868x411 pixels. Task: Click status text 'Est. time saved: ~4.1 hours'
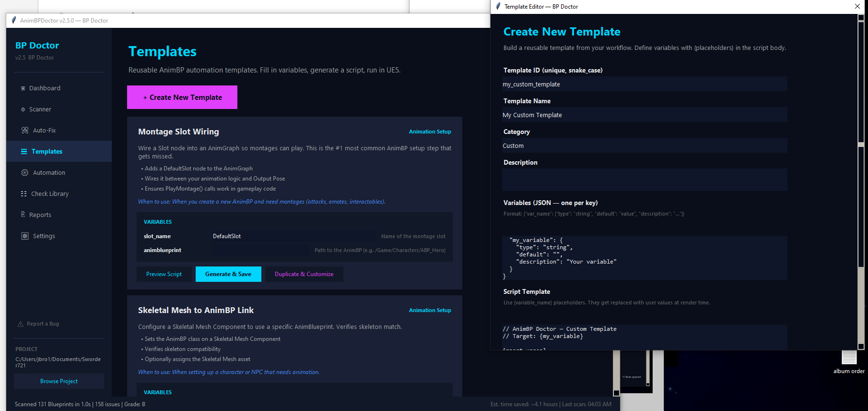click(x=524, y=404)
